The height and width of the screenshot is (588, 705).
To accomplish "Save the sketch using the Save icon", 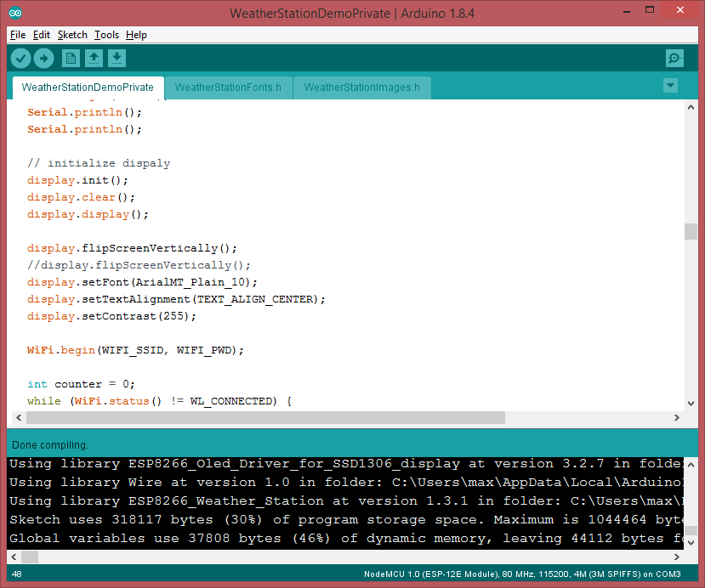I will pyautogui.click(x=117, y=59).
